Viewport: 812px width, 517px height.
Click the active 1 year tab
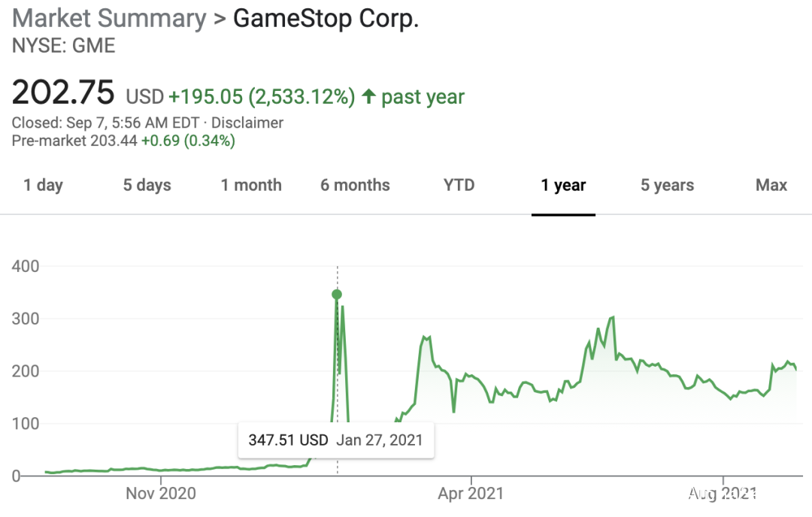pyautogui.click(x=563, y=186)
